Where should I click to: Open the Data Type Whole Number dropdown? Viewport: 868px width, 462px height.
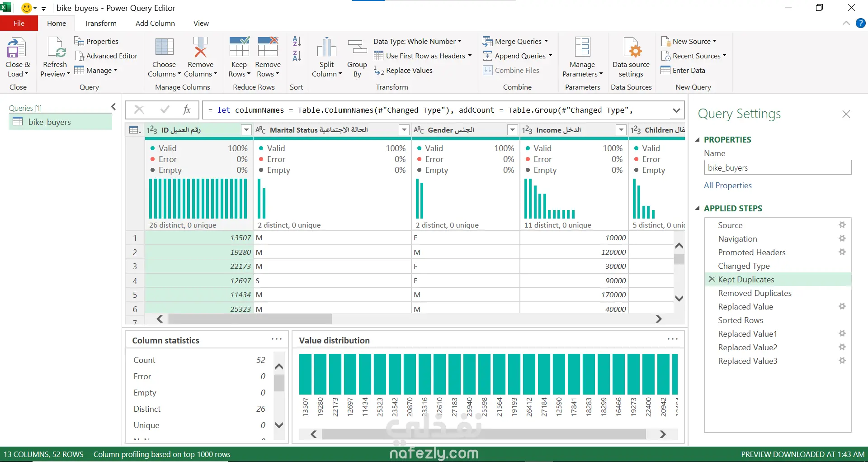point(417,41)
